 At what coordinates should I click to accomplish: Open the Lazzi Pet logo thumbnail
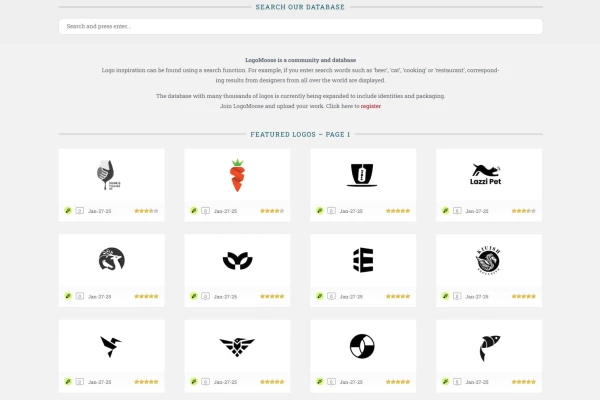486,174
